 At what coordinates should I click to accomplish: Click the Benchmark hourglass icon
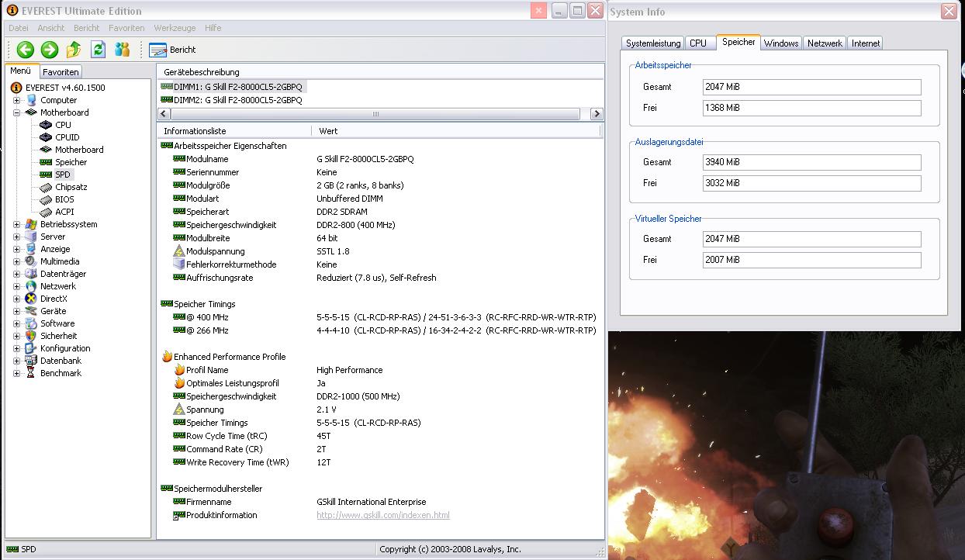[x=31, y=373]
